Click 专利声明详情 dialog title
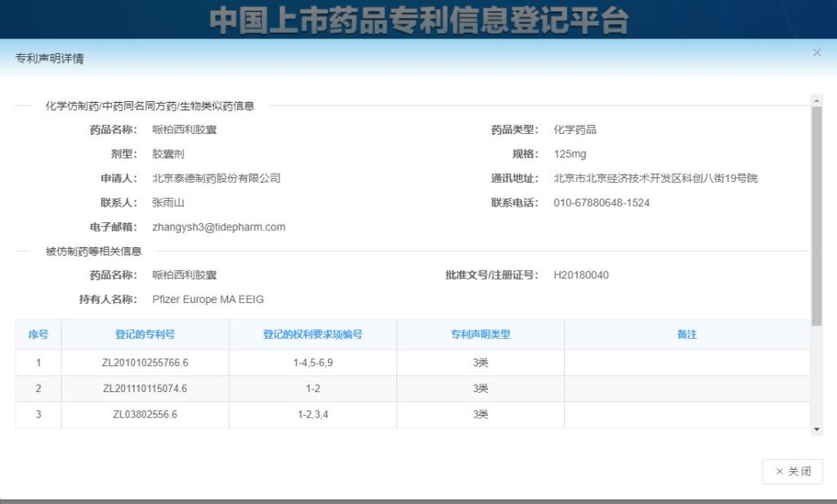 click(x=49, y=58)
